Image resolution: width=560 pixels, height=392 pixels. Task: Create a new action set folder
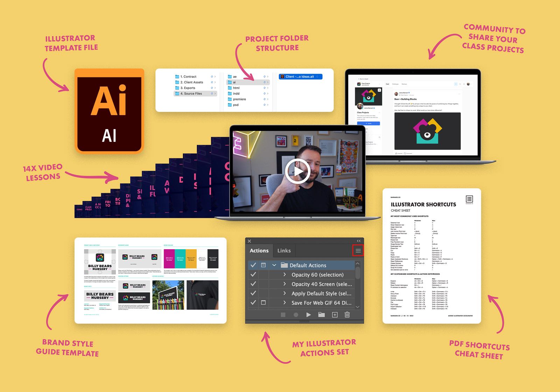pos(321,315)
